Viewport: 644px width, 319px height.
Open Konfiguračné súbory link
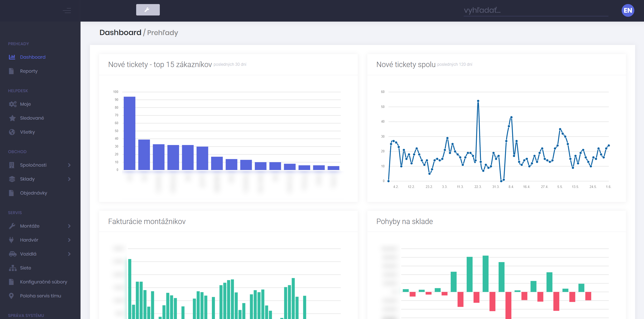44,282
